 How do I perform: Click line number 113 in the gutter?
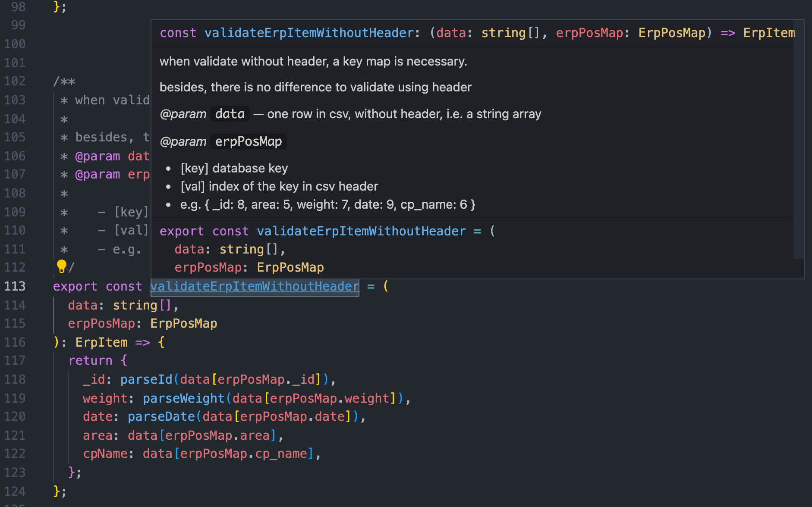(15, 286)
